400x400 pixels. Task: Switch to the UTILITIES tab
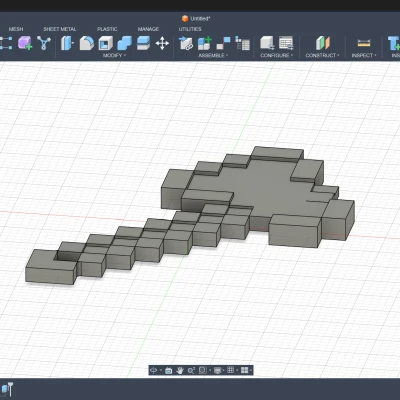coord(190,29)
